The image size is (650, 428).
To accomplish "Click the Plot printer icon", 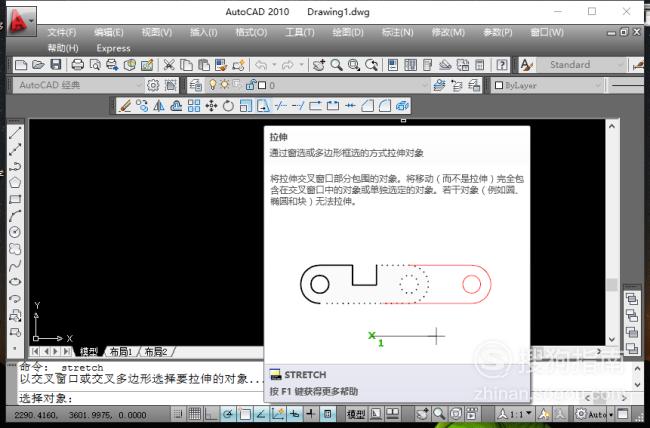I will coord(78,65).
